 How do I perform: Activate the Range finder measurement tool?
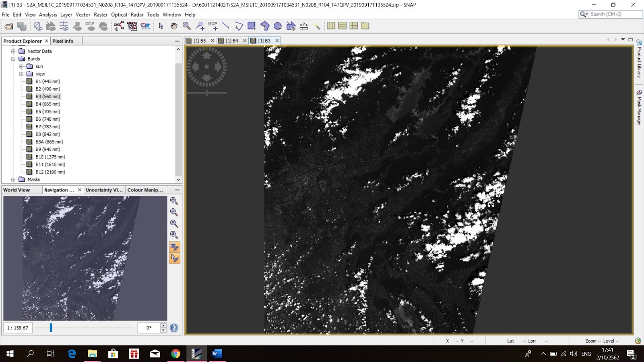(304, 26)
